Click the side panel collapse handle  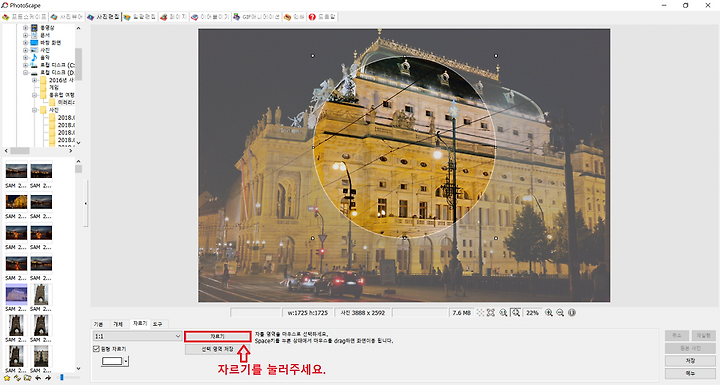pyautogui.click(x=86, y=203)
